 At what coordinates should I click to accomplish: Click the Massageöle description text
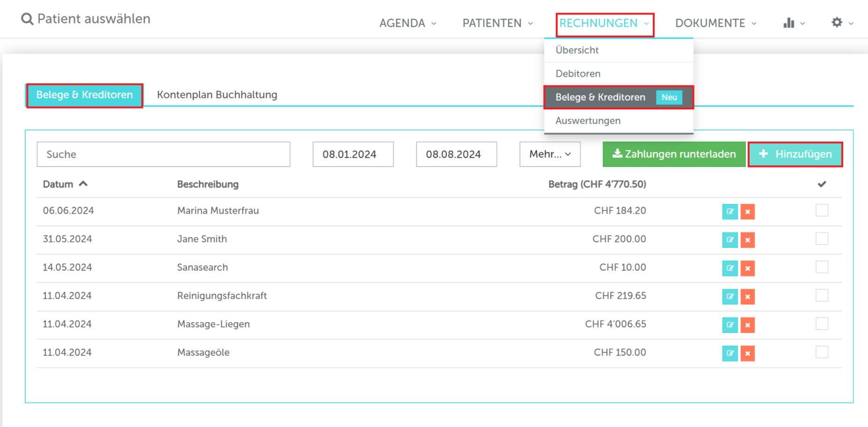tap(204, 353)
